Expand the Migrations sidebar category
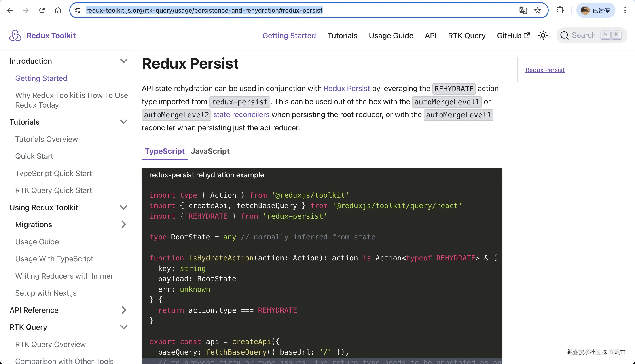The height and width of the screenshot is (364, 635). [x=124, y=224]
